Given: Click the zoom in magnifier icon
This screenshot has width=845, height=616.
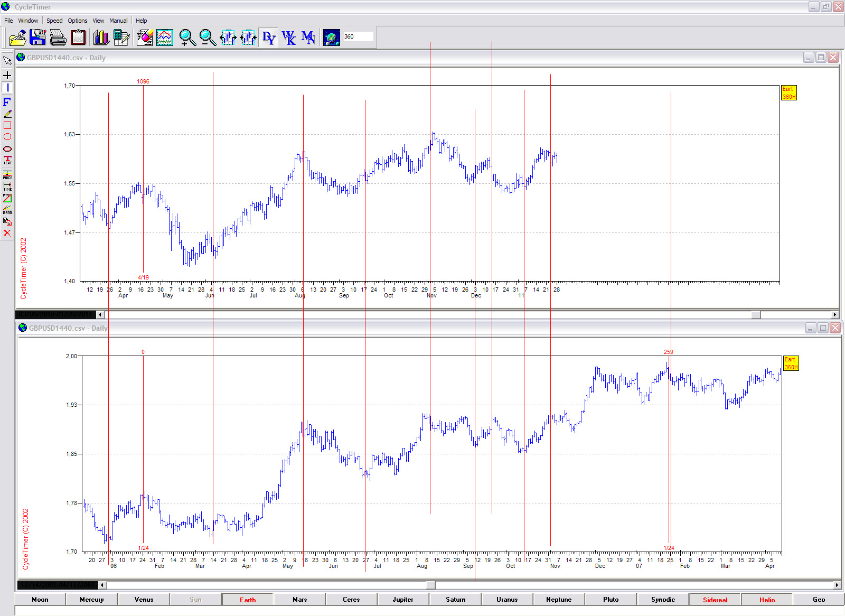Looking at the screenshot, I should (x=187, y=38).
